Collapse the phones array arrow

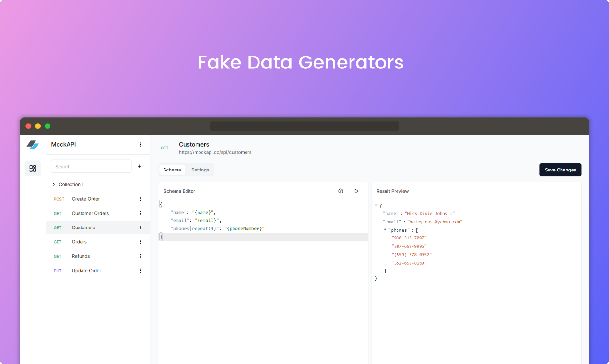(385, 230)
